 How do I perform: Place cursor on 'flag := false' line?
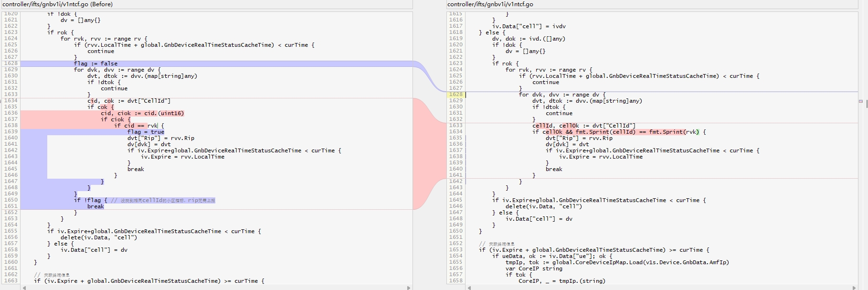point(95,64)
